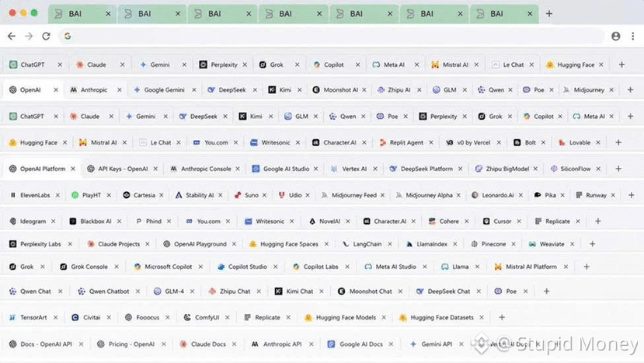
Task: Switch to the Copilot Studio tab
Action: 247,267
